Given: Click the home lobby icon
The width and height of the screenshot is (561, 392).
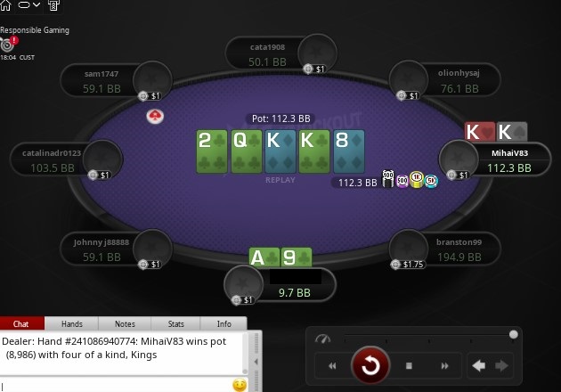Looking at the screenshot, I should (5, 5).
